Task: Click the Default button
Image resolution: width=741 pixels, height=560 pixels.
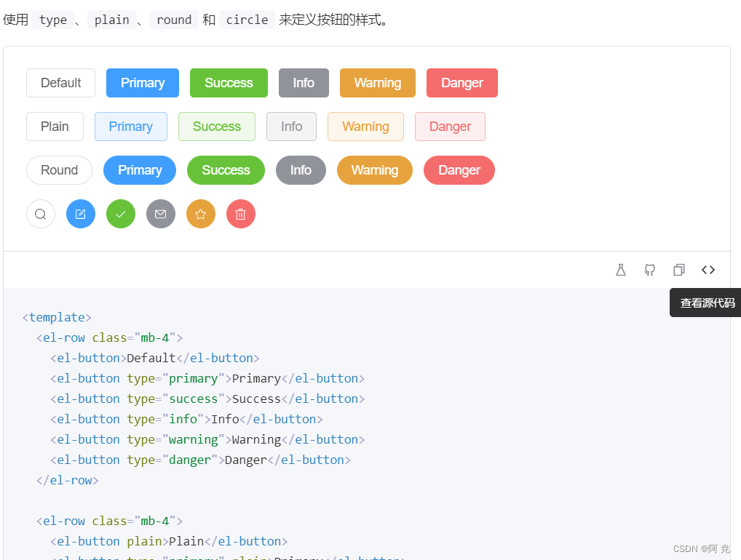Action: pos(60,83)
